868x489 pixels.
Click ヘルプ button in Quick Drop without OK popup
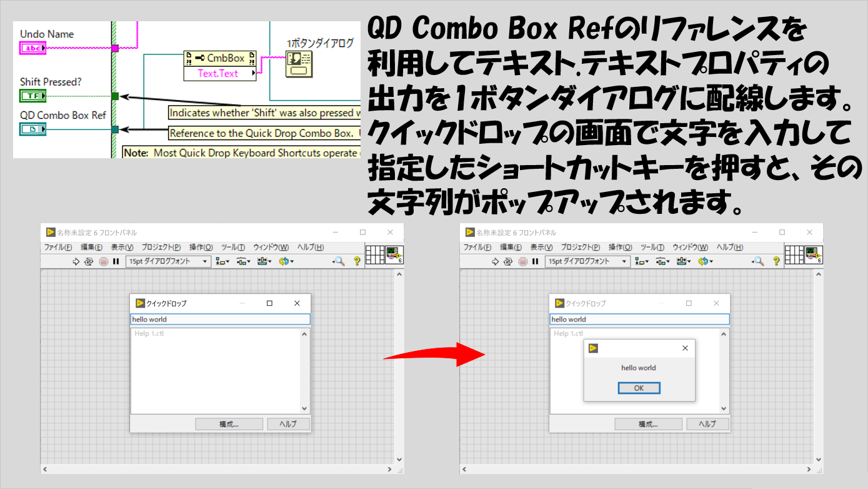tap(288, 424)
